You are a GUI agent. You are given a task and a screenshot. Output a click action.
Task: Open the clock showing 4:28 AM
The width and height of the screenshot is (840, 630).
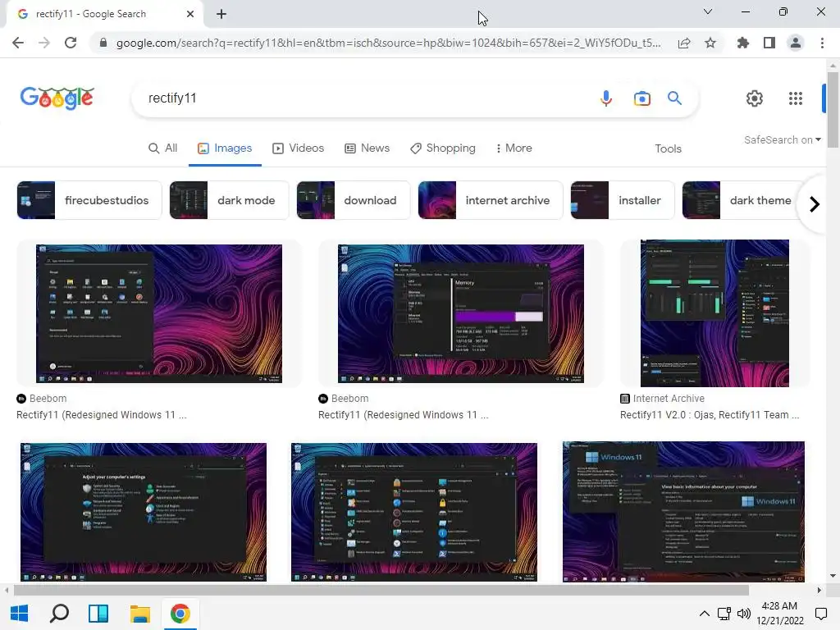pyautogui.click(x=780, y=614)
